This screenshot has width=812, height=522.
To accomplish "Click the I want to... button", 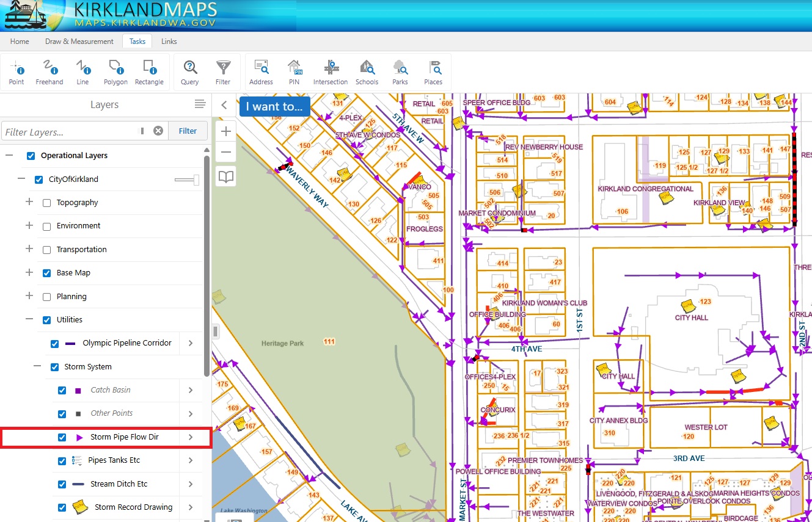I will (274, 106).
